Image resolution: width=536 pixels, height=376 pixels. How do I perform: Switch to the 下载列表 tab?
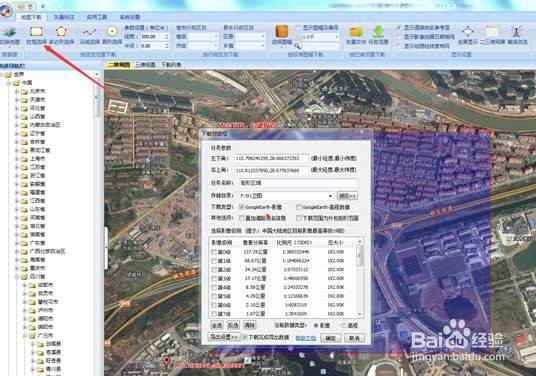(171, 65)
